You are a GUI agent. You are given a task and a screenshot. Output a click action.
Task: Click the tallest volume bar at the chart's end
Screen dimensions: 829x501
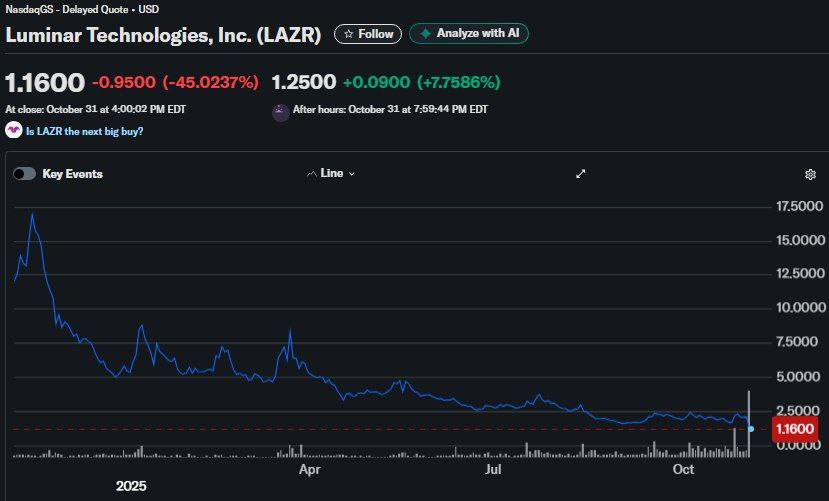749,424
